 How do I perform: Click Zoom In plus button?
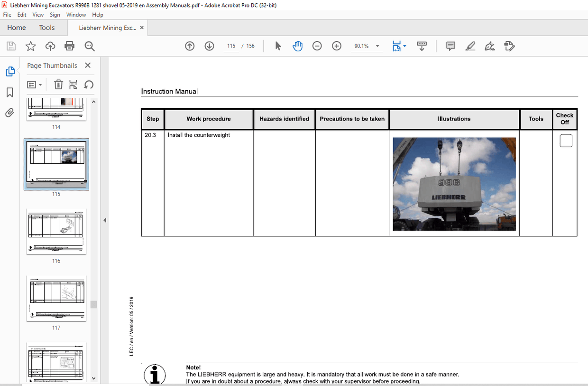(336, 46)
